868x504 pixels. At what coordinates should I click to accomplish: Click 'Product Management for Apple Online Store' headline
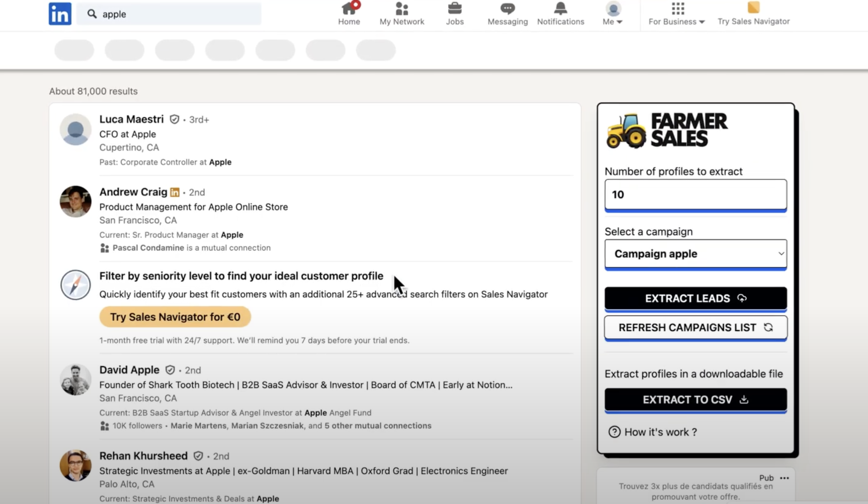pyautogui.click(x=194, y=207)
